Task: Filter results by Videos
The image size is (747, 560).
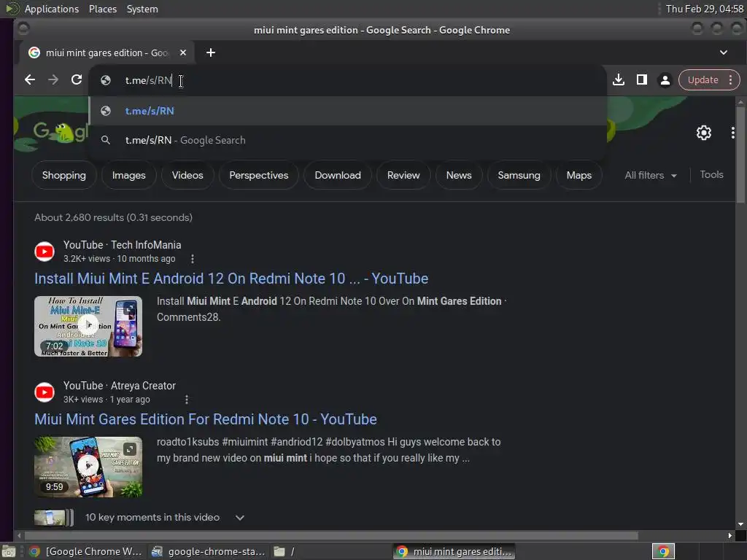Action: click(187, 175)
